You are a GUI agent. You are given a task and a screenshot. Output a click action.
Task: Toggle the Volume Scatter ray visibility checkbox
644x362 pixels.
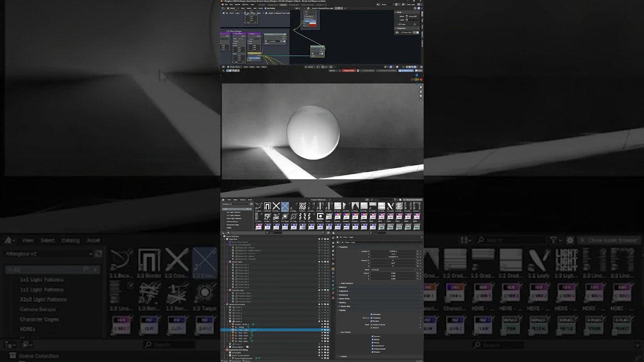click(x=373, y=349)
